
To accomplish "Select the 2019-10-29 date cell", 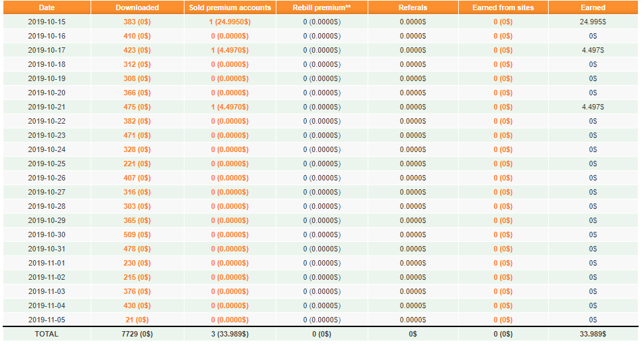I will [47, 220].
